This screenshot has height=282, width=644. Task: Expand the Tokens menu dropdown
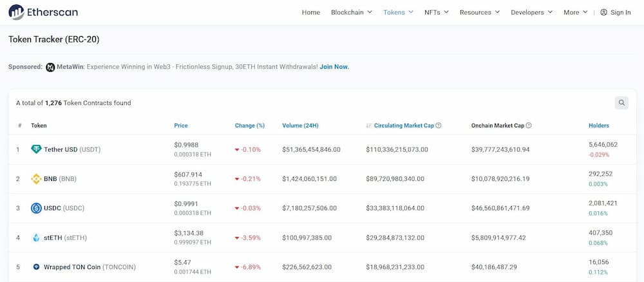(x=399, y=12)
